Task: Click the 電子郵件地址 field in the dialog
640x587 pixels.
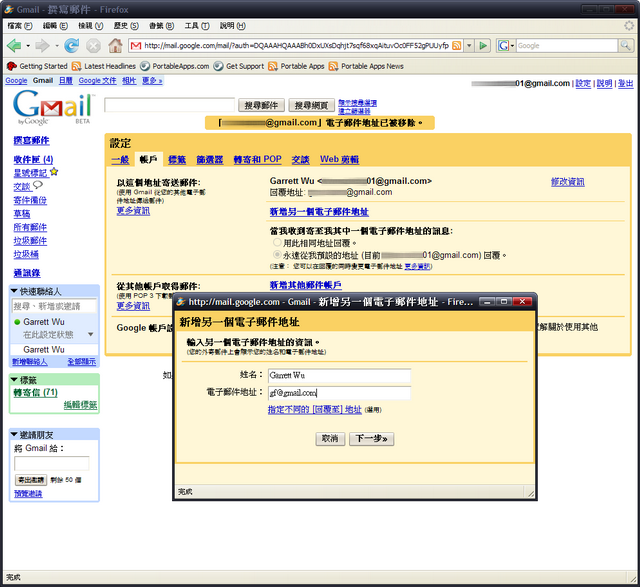Action: click(339, 393)
